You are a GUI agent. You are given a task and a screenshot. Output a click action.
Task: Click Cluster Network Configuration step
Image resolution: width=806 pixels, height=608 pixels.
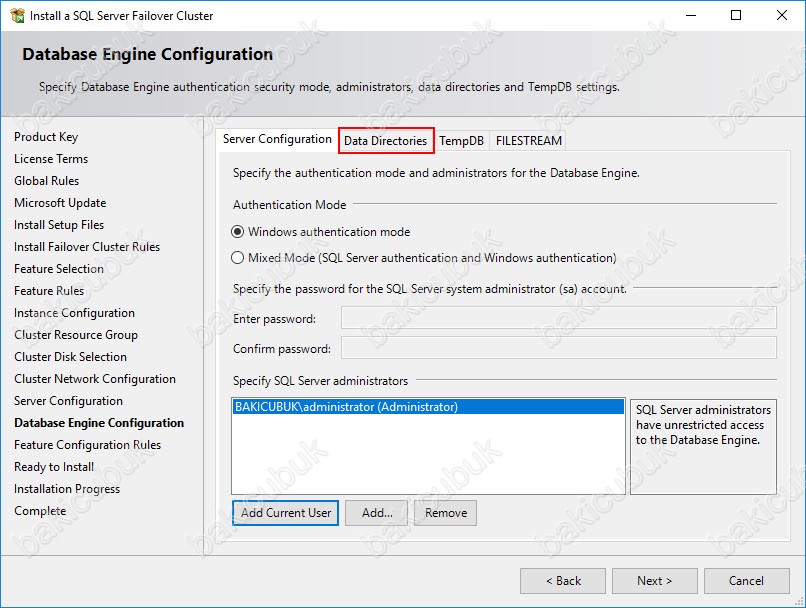point(95,379)
